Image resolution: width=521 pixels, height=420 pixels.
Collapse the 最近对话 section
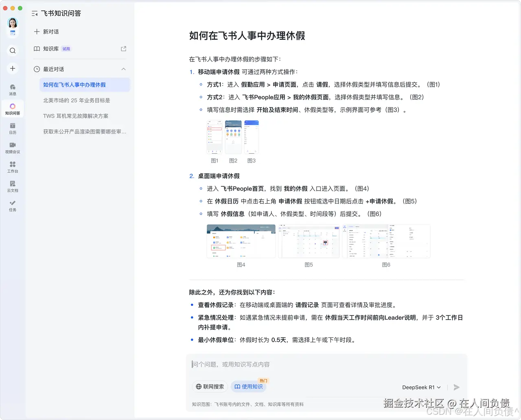[123, 69]
